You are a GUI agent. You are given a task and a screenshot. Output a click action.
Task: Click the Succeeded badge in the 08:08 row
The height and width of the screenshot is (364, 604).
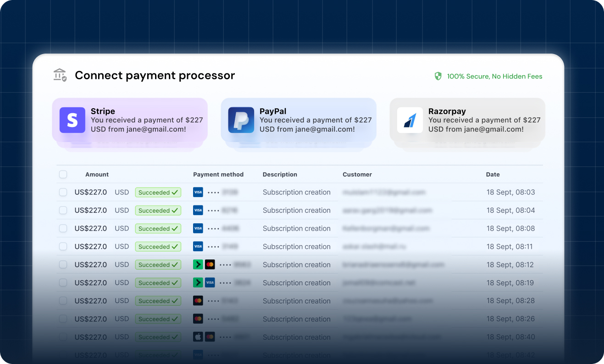coord(158,228)
